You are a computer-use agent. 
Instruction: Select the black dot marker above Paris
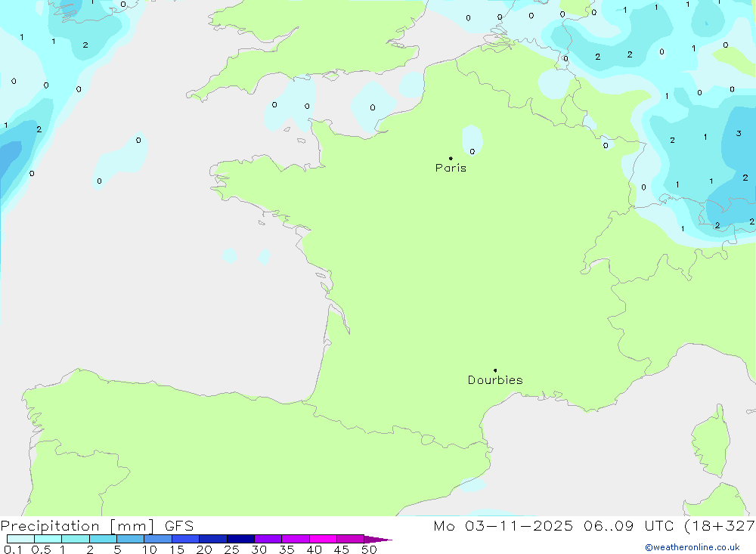tap(451, 158)
